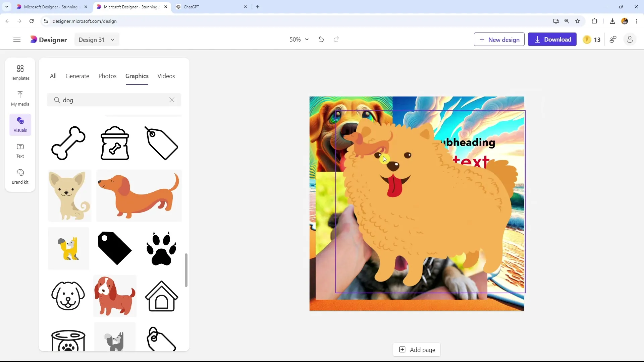Open the Text panel in sidebar
This screenshot has width=644, height=362.
20,150
